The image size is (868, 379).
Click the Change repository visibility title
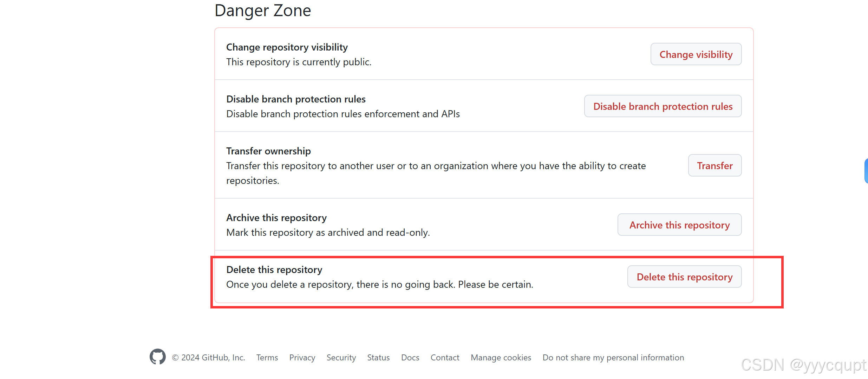[287, 47]
